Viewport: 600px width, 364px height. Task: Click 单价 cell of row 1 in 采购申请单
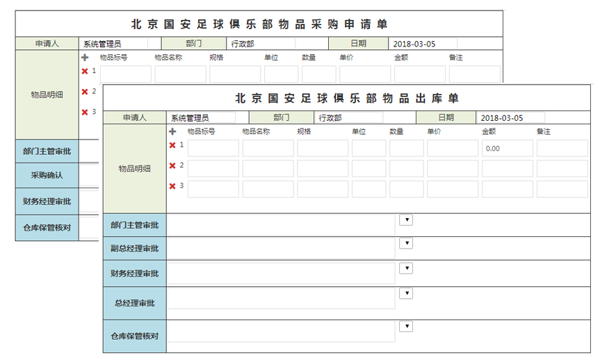pos(365,74)
